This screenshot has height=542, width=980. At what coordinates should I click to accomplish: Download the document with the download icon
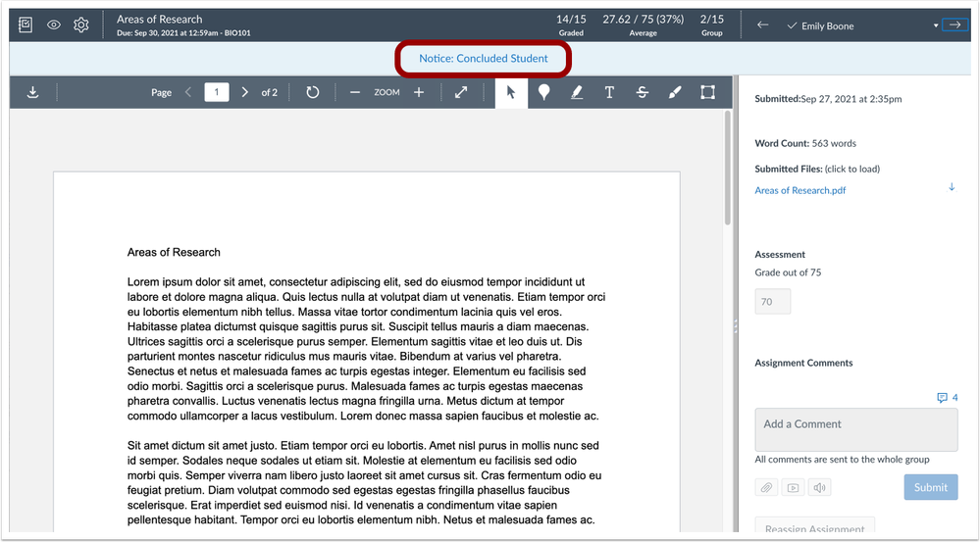(32, 92)
